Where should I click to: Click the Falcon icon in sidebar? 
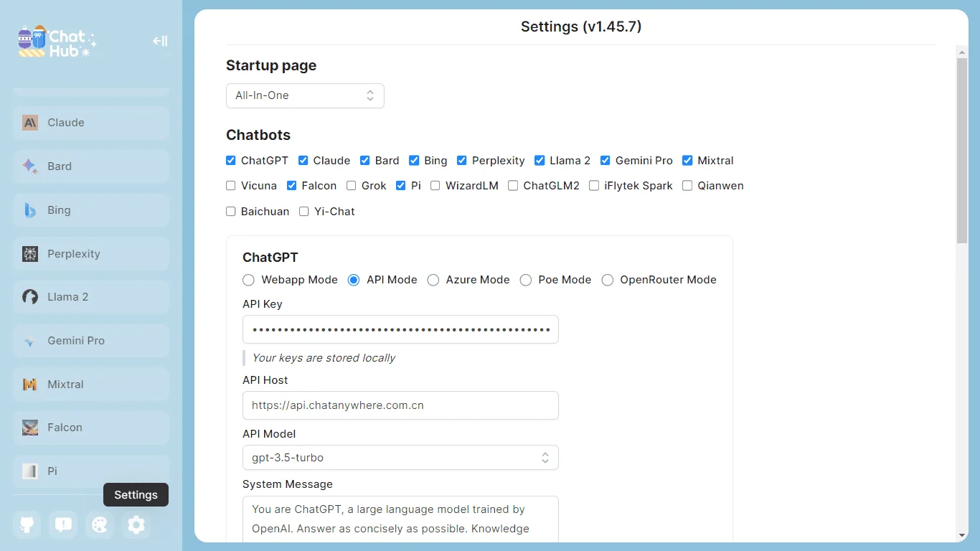coord(30,428)
